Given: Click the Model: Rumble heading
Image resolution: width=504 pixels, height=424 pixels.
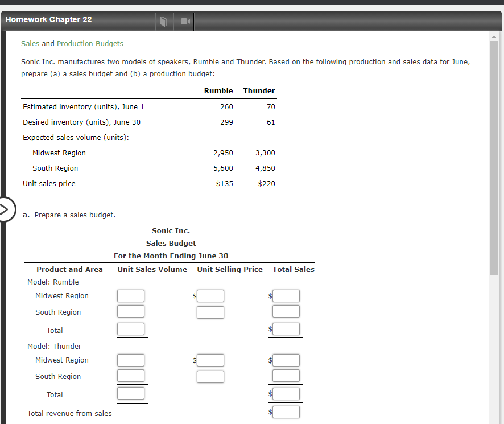Looking at the screenshot, I should pyautogui.click(x=53, y=282).
